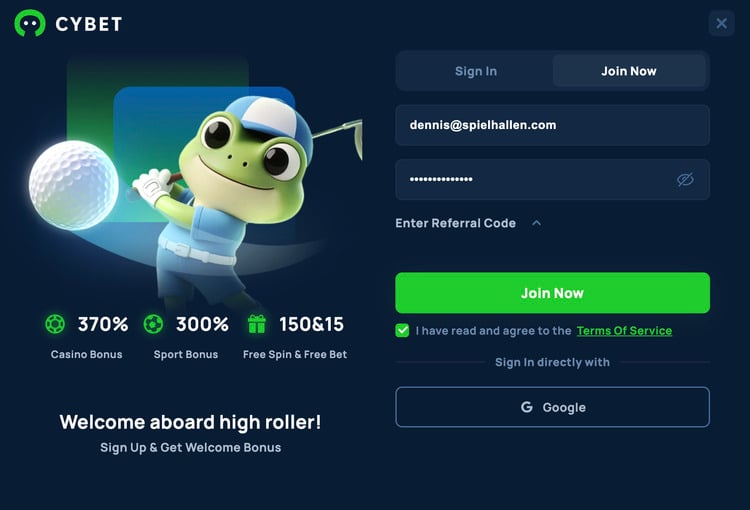
Task: Close the sign-up dialog with X
Action: point(721,23)
